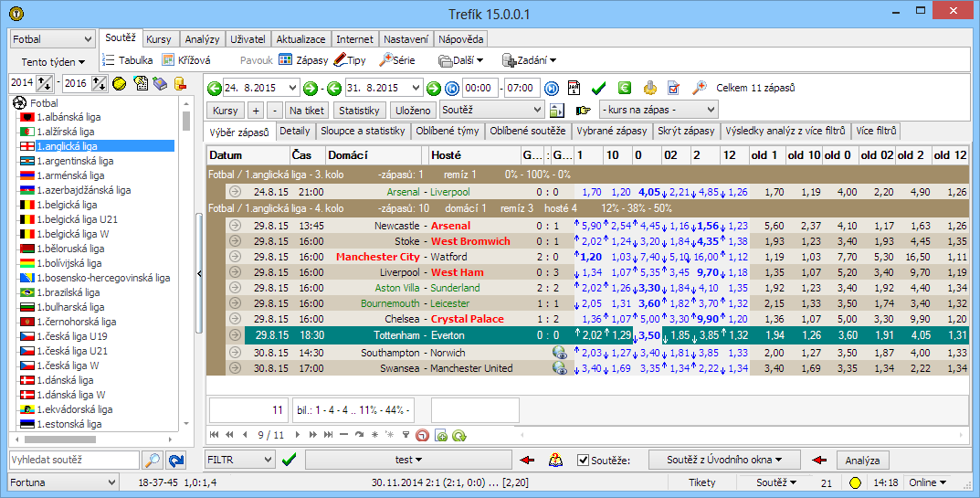980x498 pixels.
Task: Click the green reload icon in the navigator
Action: pos(459,436)
